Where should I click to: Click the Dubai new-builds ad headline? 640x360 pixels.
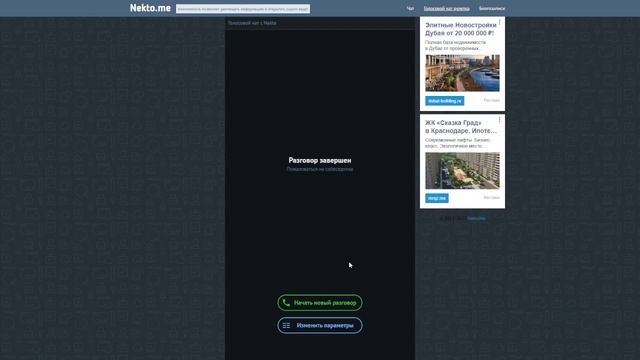(461, 29)
